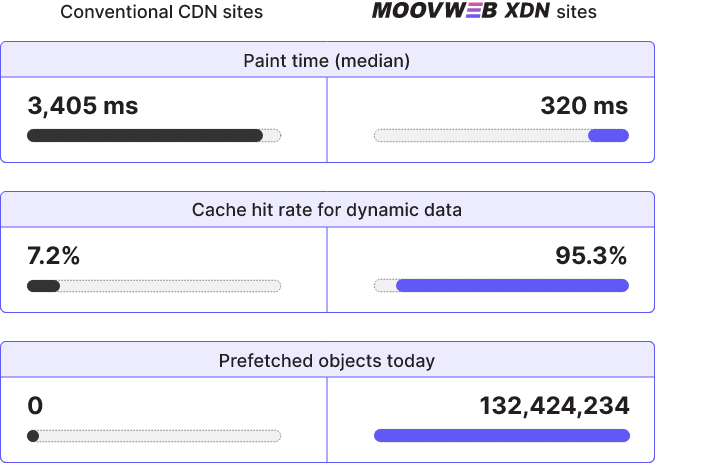Click the 7.2% cache hit value
The width and height of the screenshot is (712, 463).
click(x=54, y=256)
